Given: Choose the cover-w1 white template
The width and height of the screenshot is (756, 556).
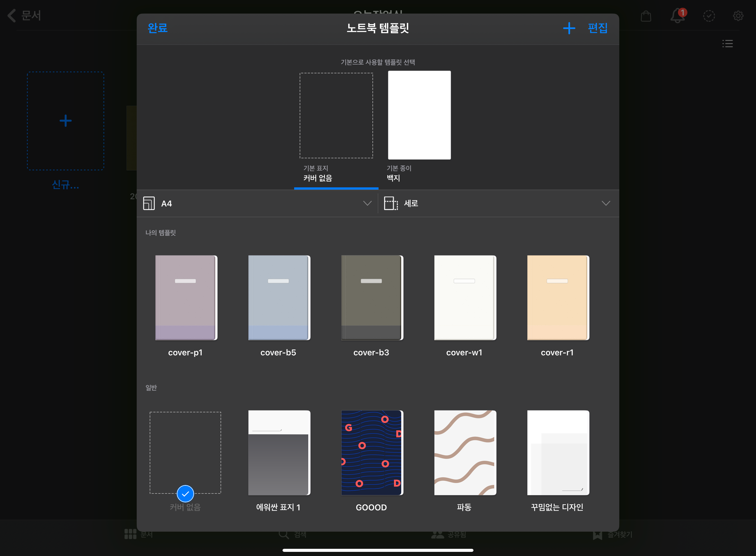Looking at the screenshot, I should pyautogui.click(x=465, y=298).
